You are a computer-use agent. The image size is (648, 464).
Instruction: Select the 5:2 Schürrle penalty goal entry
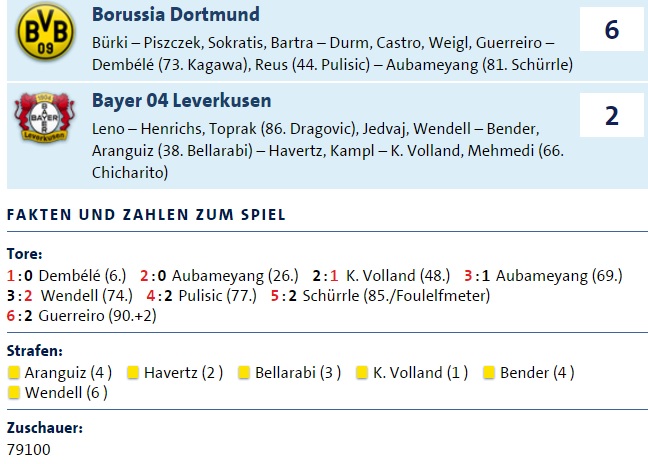click(381, 296)
